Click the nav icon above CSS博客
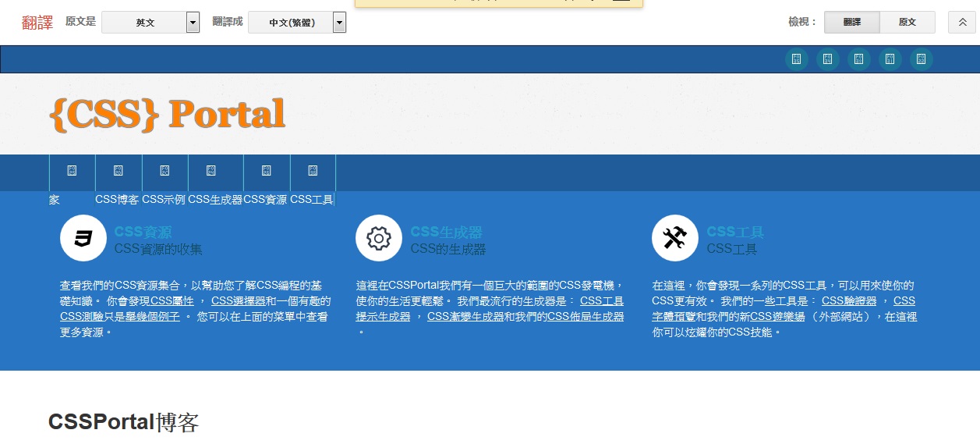This screenshot has width=980, height=444. tap(119, 171)
